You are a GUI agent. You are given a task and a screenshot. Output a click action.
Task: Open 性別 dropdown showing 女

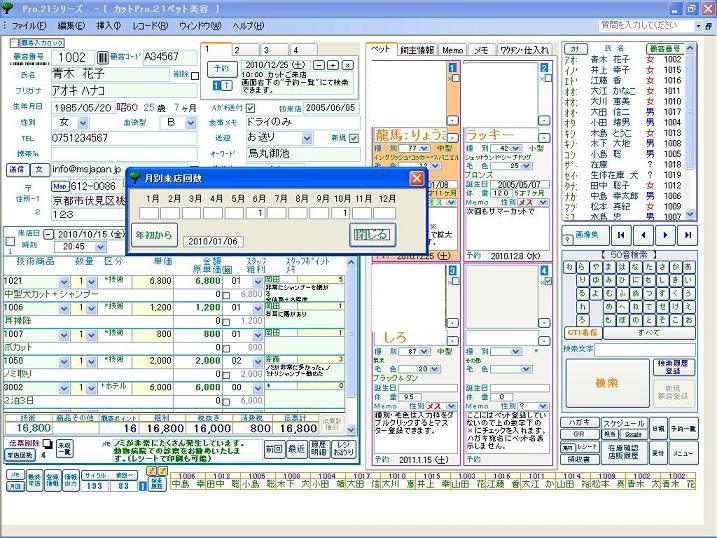point(83,123)
